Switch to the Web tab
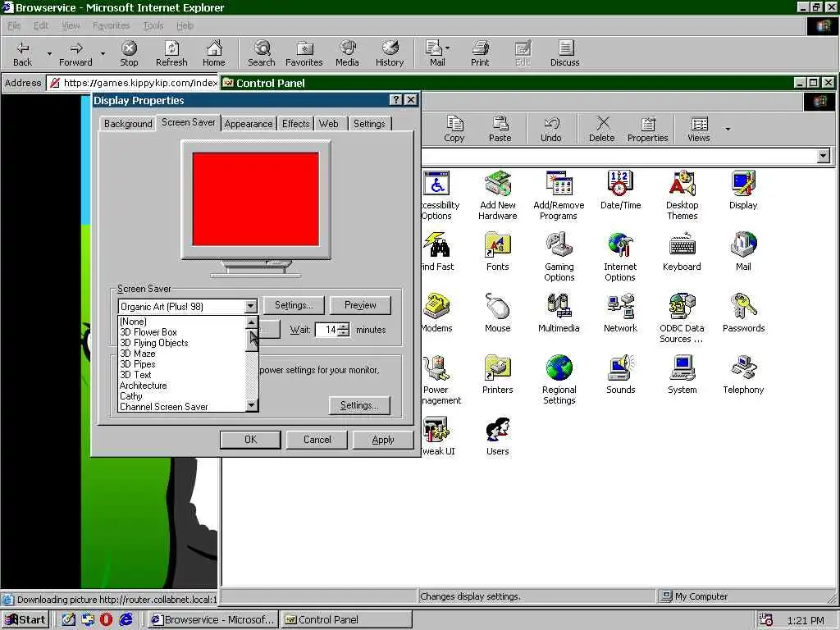Image resolution: width=840 pixels, height=630 pixels. (328, 124)
